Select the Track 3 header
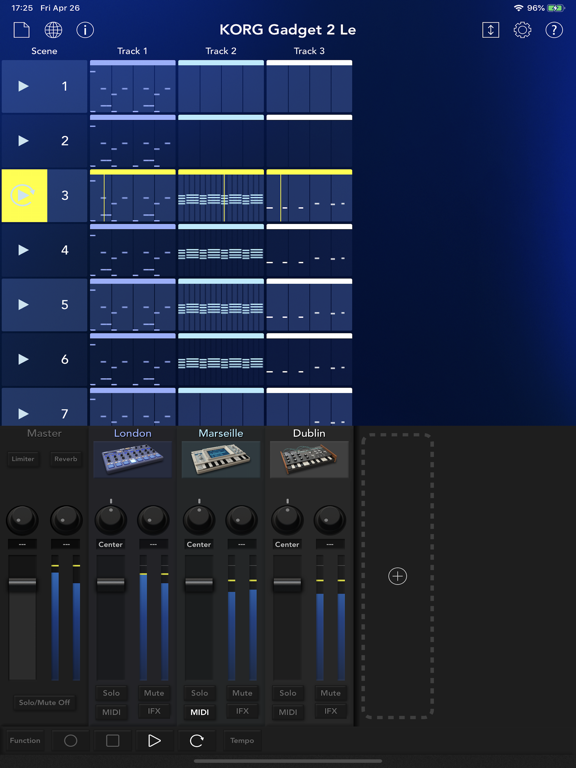Image resolution: width=576 pixels, height=768 pixels. [309, 51]
